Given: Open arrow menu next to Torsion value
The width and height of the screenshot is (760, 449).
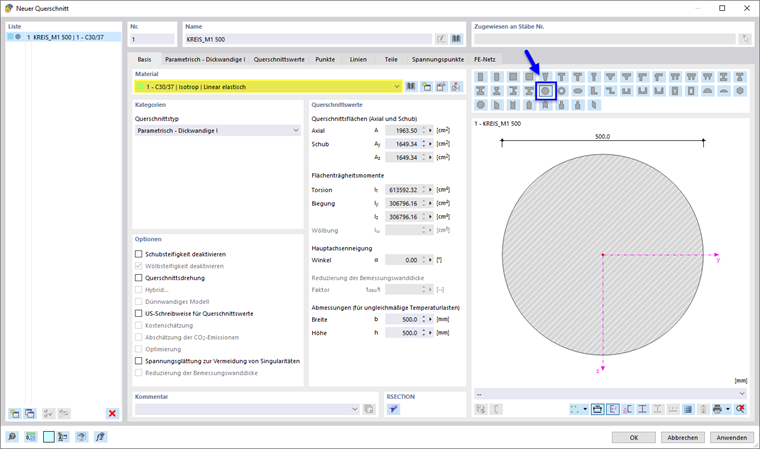Looking at the screenshot, I should pyautogui.click(x=430, y=190).
